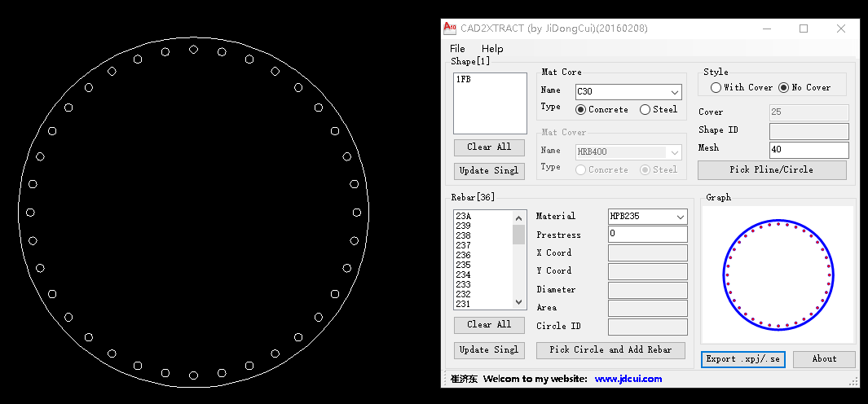Select rebar 238 in the list
The height and width of the screenshot is (404, 868).
click(x=463, y=235)
